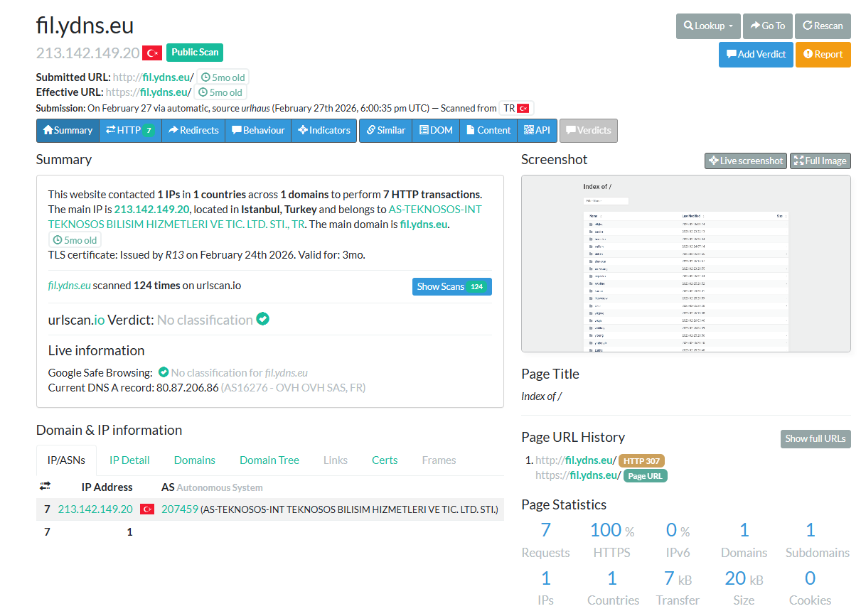Open the Live screenshot view
Viewport: 861px width, 616px height.
click(746, 161)
